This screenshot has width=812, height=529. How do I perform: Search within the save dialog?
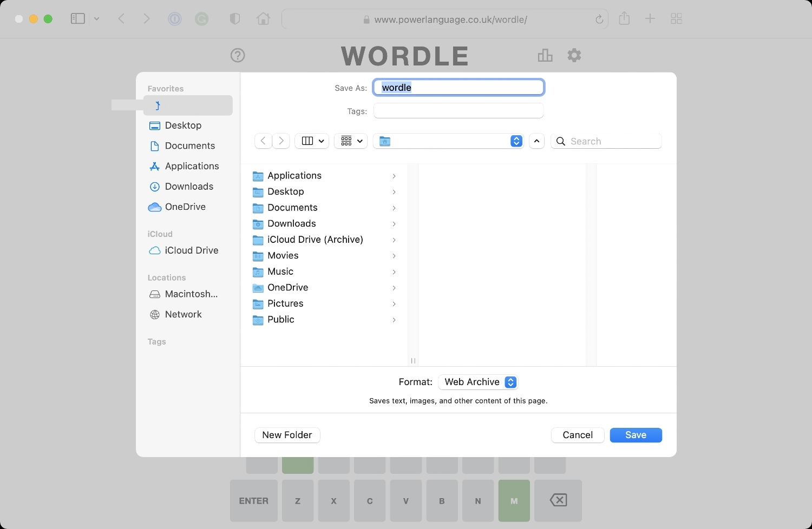(606, 141)
